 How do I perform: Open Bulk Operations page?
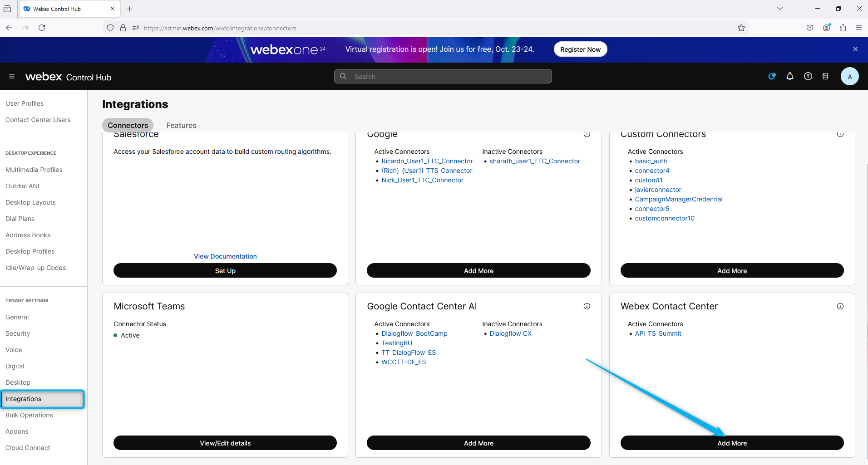click(x=29, y=415)
